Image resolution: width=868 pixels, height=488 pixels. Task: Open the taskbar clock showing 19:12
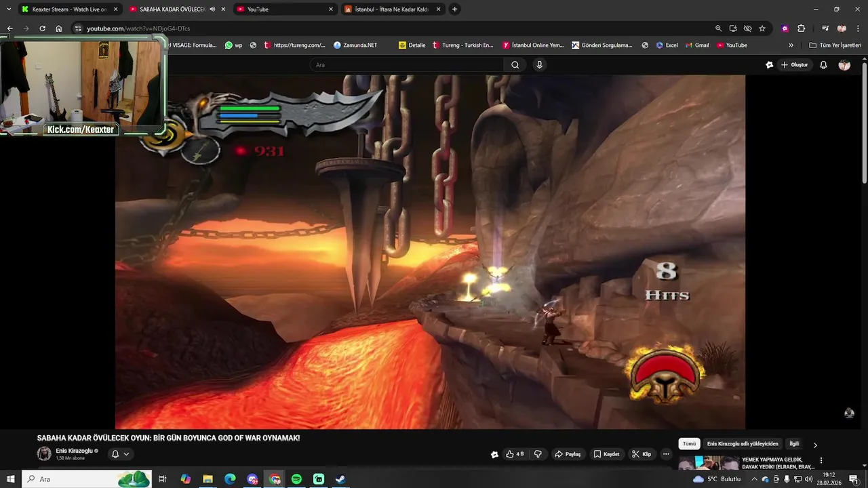click(x=829, y=479)
